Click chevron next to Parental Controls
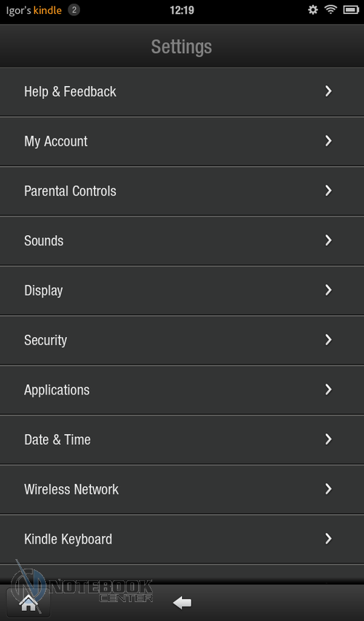Viewport: 364px width, 621px height. pos(328,191)
